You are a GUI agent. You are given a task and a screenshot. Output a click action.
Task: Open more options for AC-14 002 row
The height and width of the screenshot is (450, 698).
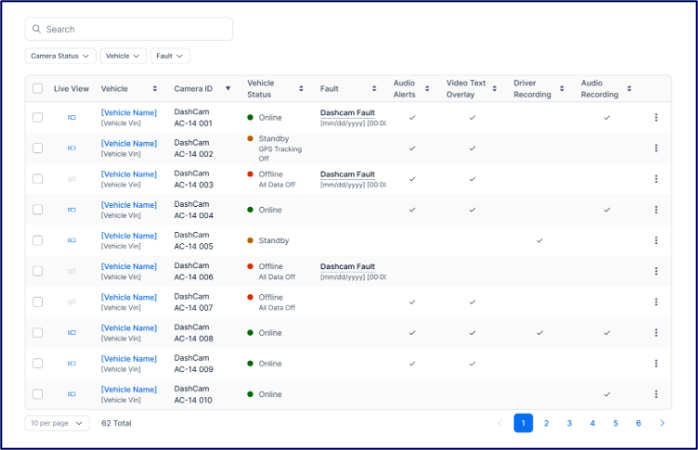click(x=656, y=148)
